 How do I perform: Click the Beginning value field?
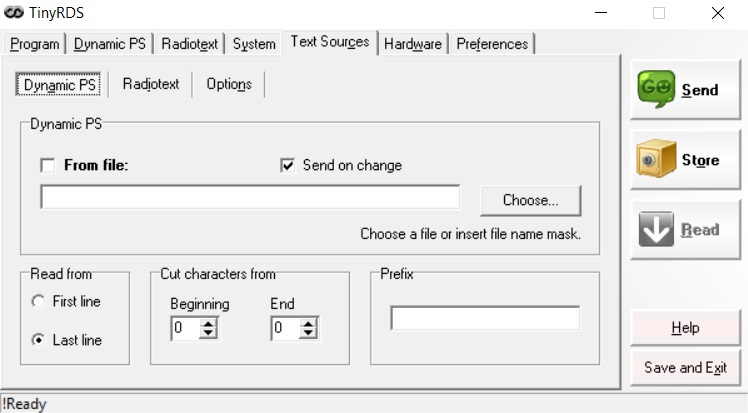(186, 328)
